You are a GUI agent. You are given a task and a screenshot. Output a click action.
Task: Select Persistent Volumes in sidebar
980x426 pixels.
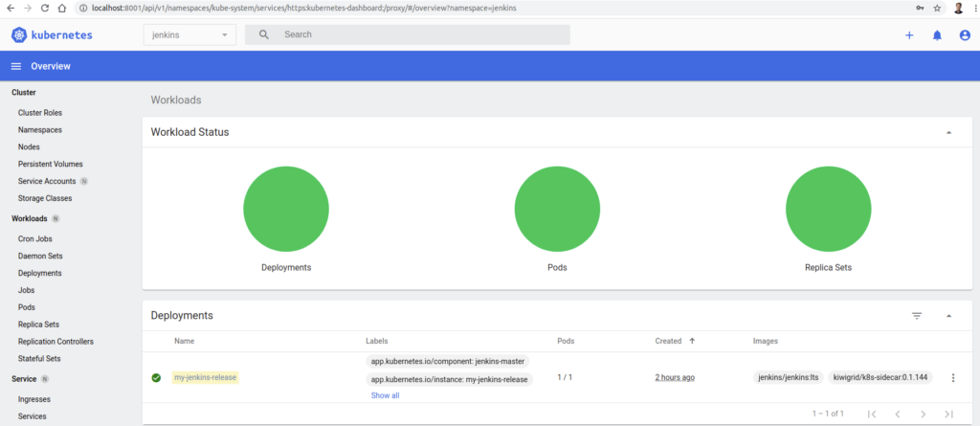(50, 164)
